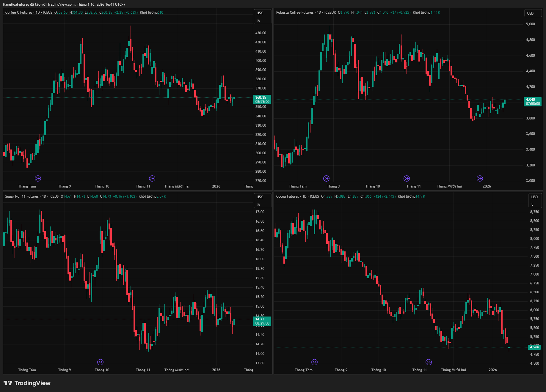The height and width of the screenshot is (392, 546).
Task: Click the Coffee C chart marker above Tháng 11
Action: coord(152,178)
